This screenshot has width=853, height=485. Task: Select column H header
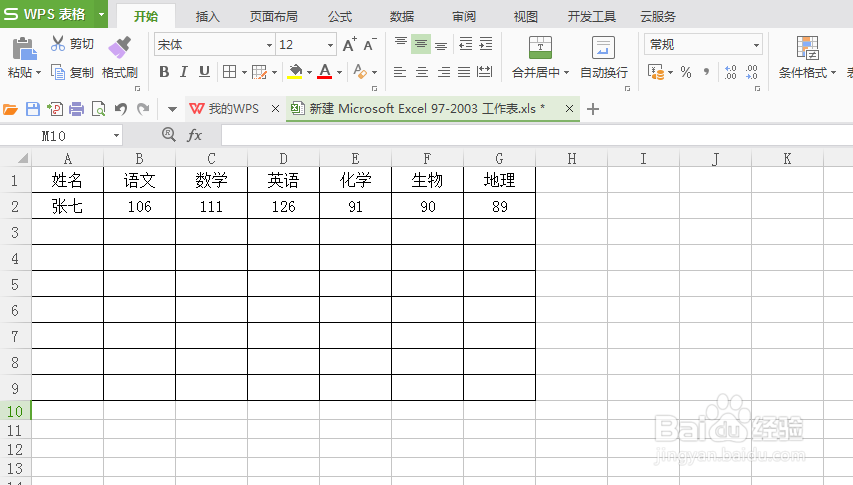click(571, 158)
